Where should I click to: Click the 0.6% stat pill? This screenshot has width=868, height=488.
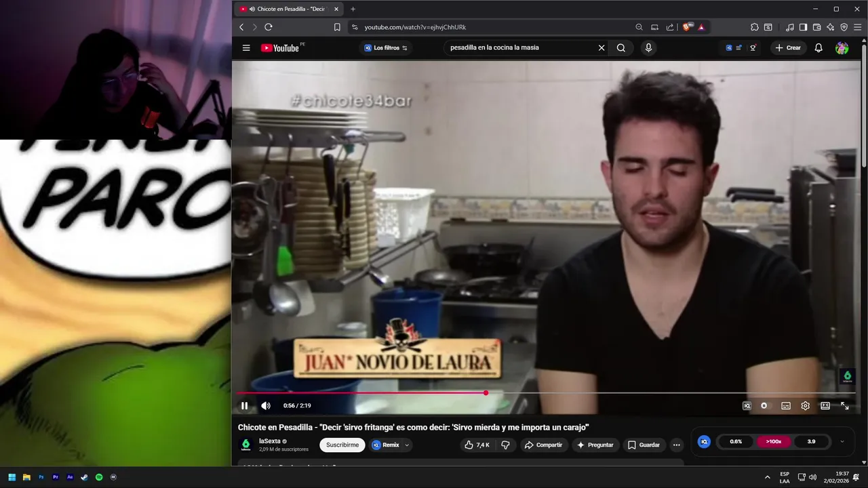736,442
